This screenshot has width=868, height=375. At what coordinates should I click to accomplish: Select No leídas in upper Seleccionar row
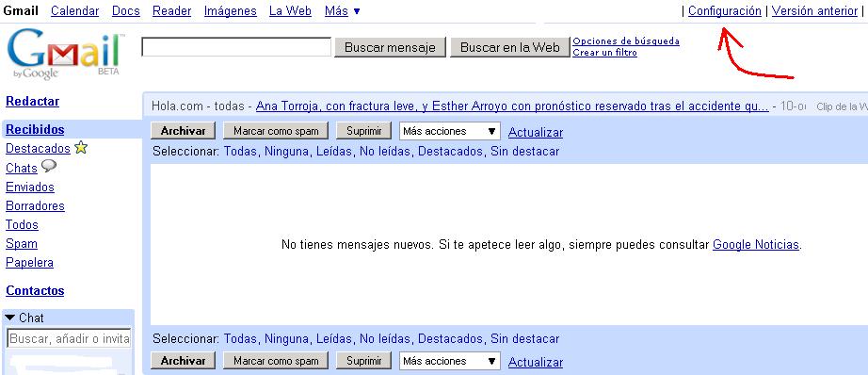tap(385, 151)
